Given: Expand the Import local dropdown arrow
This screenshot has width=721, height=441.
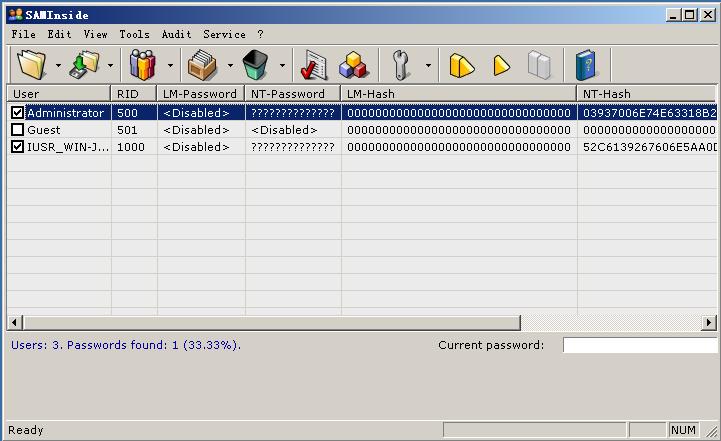Looking at the screenshot, I should tap(110, 65).
